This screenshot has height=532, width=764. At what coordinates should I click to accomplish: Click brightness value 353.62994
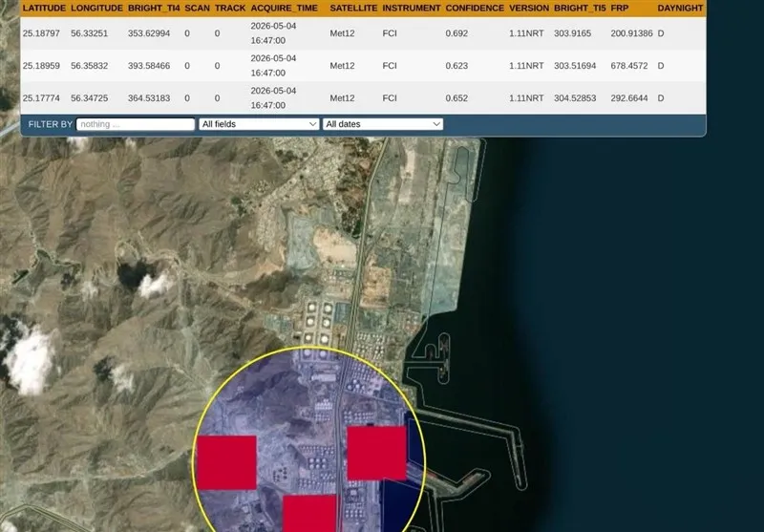pos(149,33)
